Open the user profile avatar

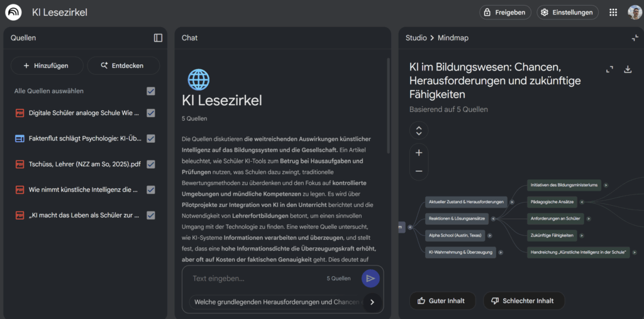634,13
